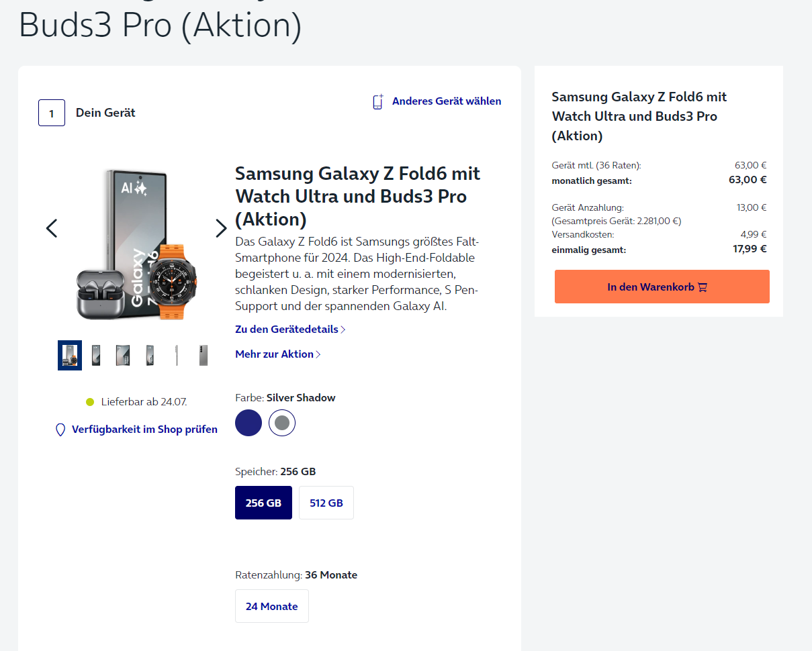Choose 512 GB storage option
Screen dimensions: 812x651
[x=326, y=503]
